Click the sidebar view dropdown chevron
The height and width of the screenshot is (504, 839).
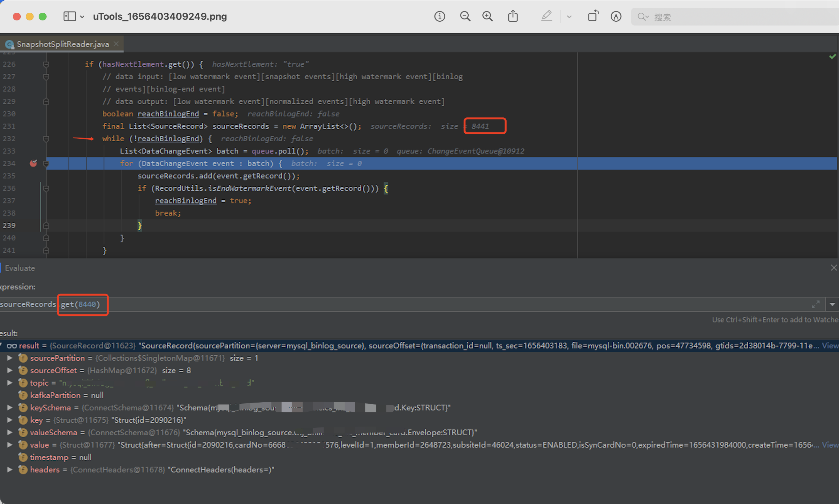coord(82,17)
